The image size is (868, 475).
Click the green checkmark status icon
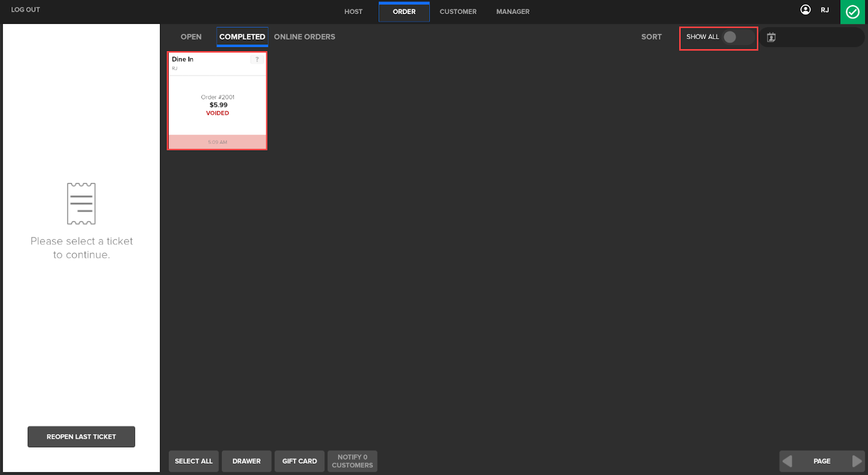[852, 12]
